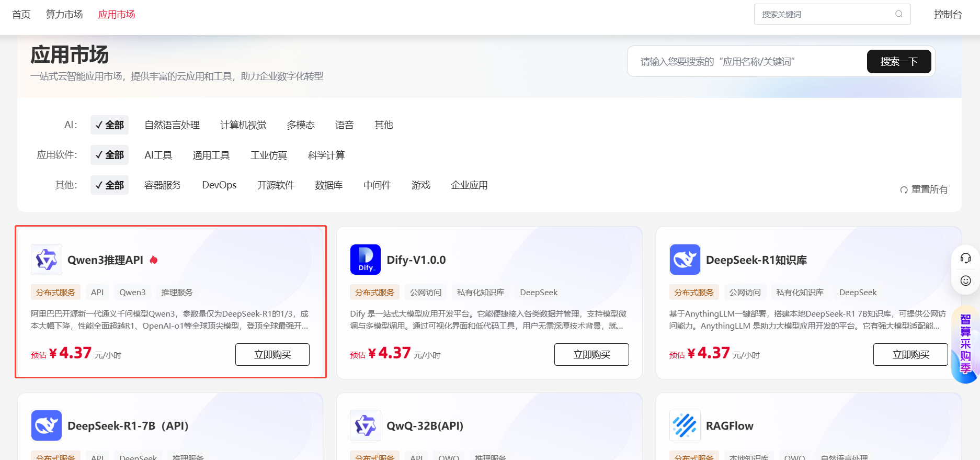Open the Dify-V1.0.0 title
This screenshot has height=460, width=980.
coord(416,260)
